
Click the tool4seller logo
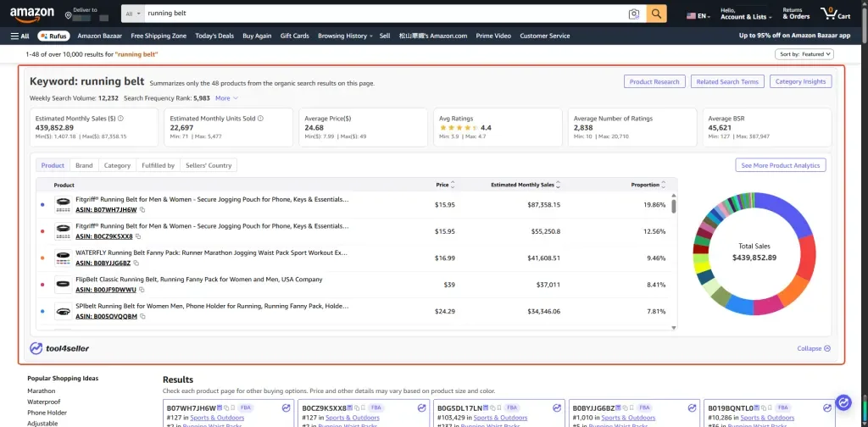click(59, 348)
